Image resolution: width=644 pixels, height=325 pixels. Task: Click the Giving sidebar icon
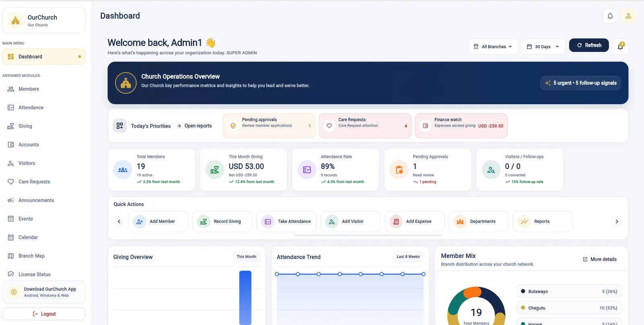[11, 126]
